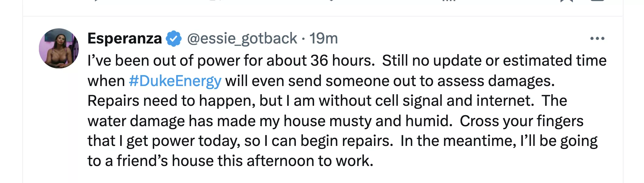Open Esperanza's profile picture

pos(59,48)
